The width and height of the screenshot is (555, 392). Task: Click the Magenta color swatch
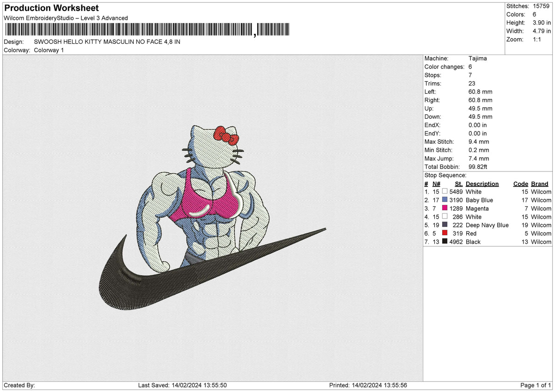(444, 208)
